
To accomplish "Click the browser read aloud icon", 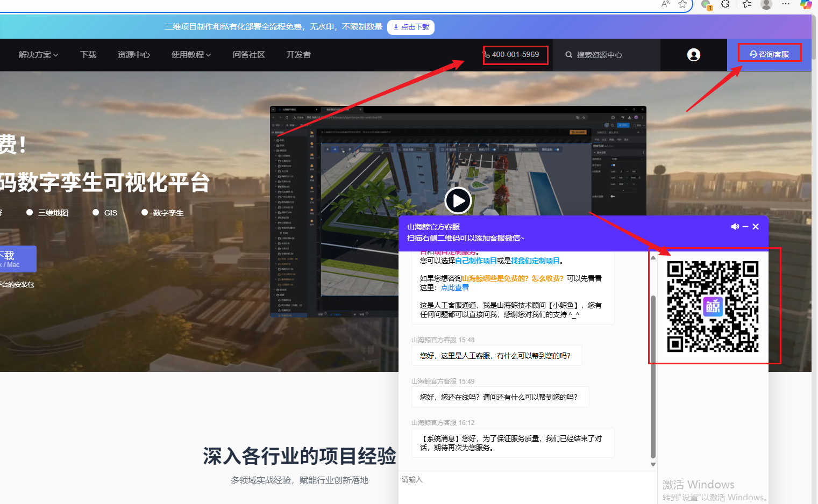I will point(666,4).
